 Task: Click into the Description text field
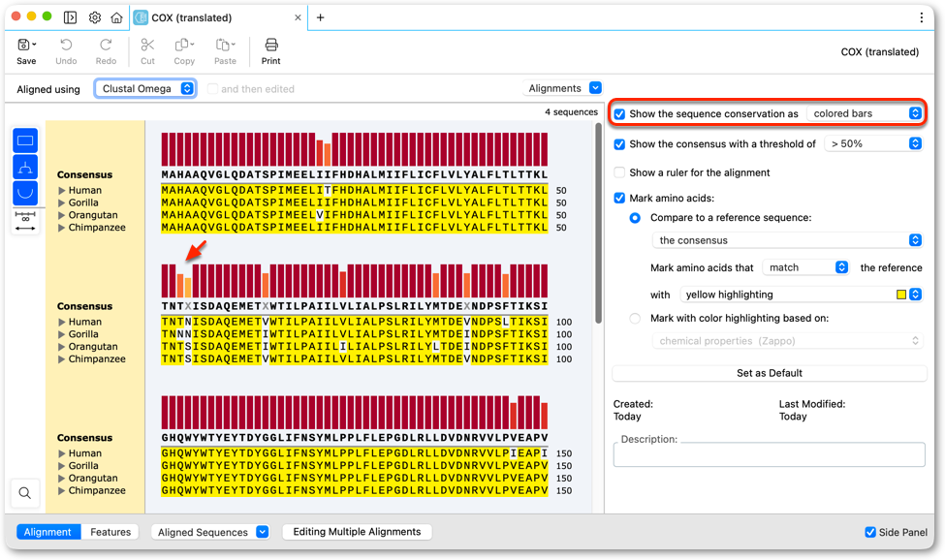point(769,454)
